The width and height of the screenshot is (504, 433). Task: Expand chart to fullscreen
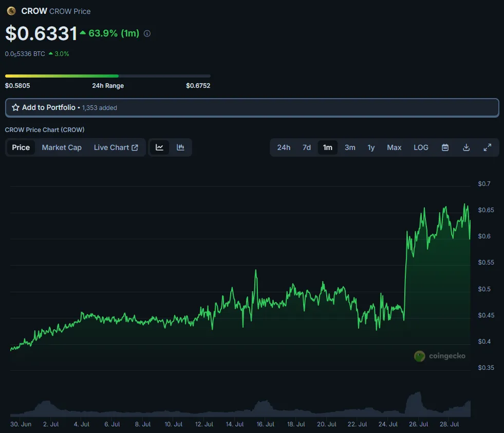487,147
